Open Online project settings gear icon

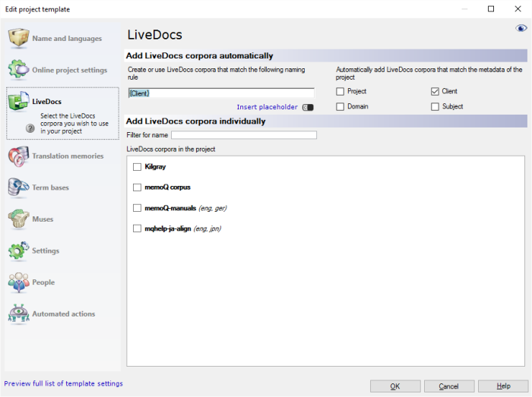tap(19, 70)
